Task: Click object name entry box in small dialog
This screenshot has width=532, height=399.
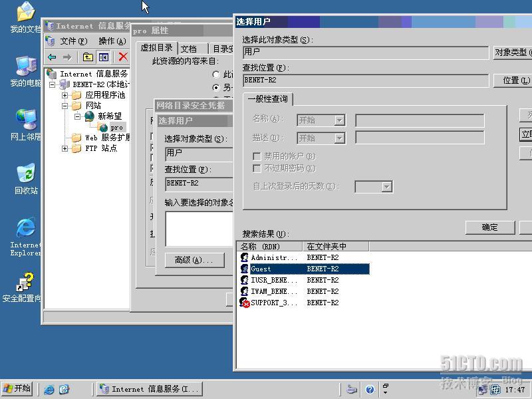Action: point(199,229)
